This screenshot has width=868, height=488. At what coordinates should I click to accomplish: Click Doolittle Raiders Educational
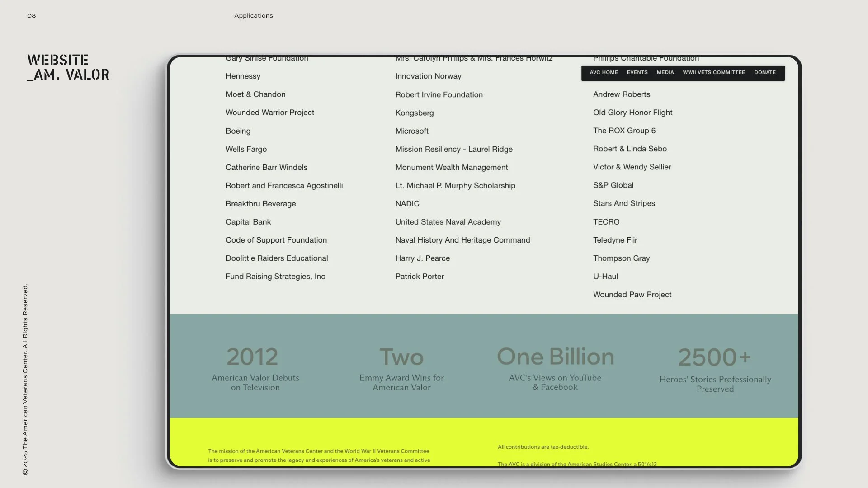pyautogui.click(x=277, y=258)
